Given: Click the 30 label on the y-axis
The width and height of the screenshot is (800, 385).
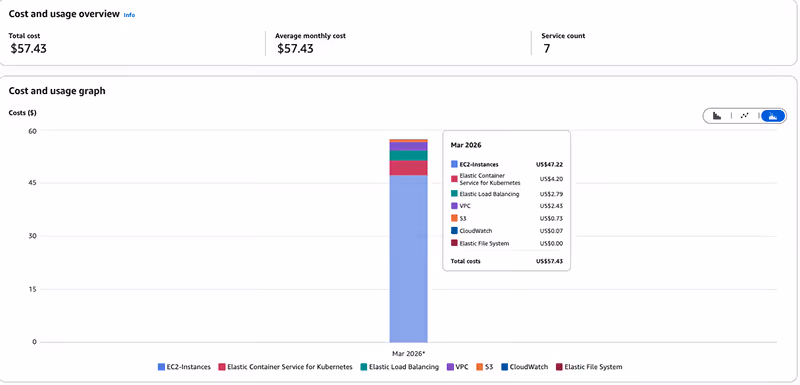Looking at the screenshot, I should (34, 236).
